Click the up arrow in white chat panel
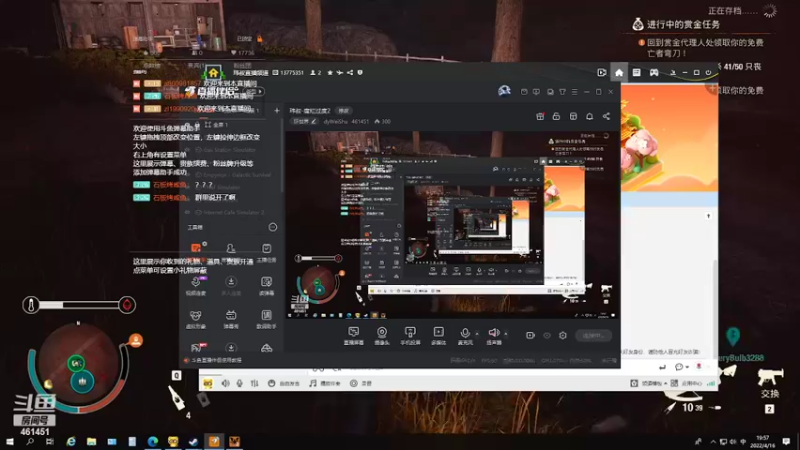The image size is (800, 450). point(708,216)
